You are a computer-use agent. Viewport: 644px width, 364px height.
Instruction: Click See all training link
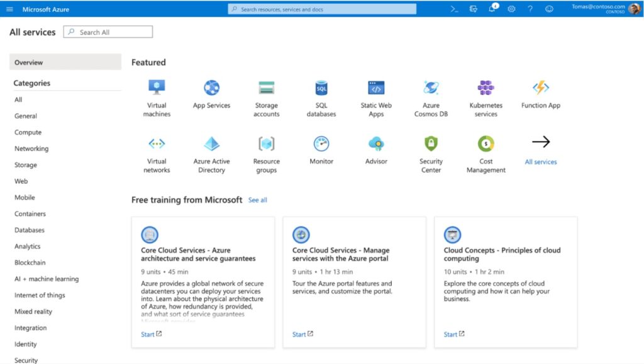pos(257,200)
